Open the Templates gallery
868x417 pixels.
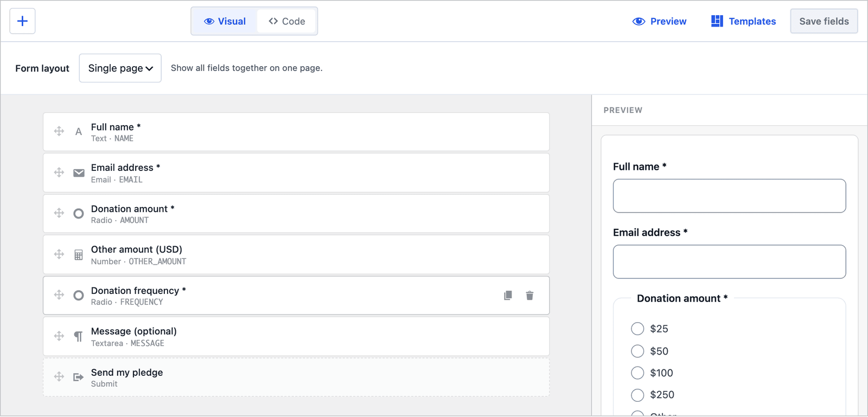pos(743,21)
